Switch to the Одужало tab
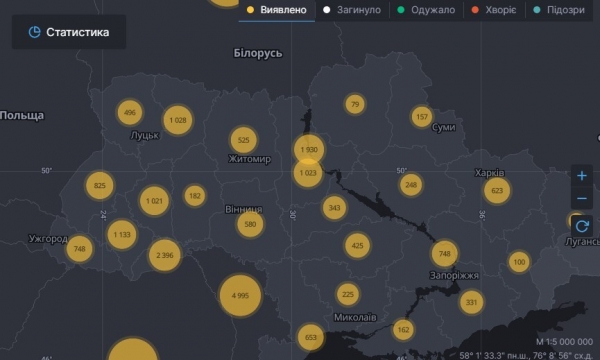 click(x=426, y=10)
